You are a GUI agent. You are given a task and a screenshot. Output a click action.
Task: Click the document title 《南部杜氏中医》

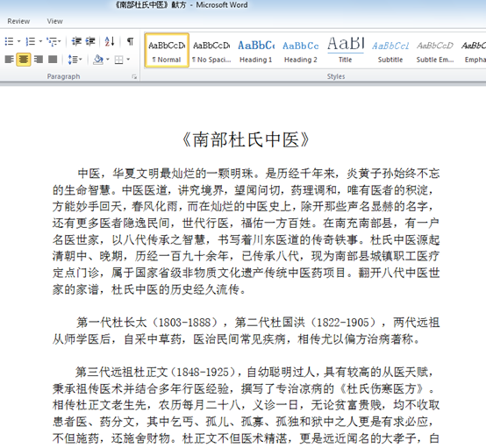[x=247, y=139]
